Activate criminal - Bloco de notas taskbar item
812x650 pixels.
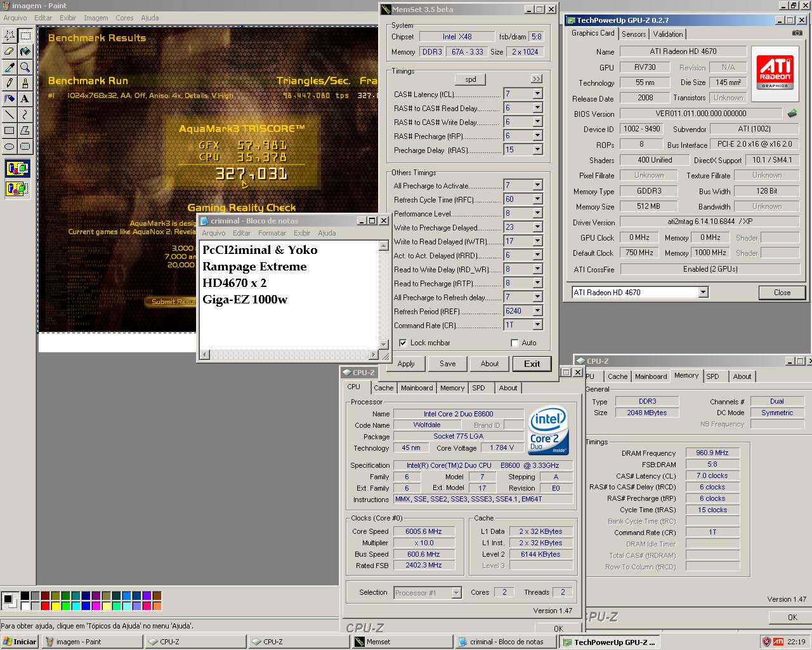coord(506,642)
